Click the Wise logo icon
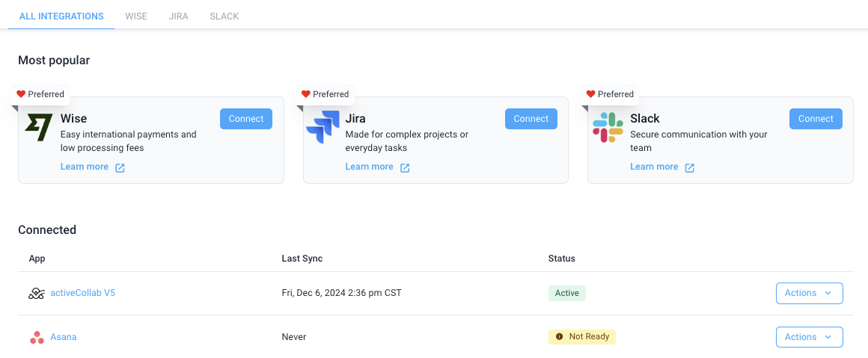Viewport: 868px width, 358px height. click(39, 127)
